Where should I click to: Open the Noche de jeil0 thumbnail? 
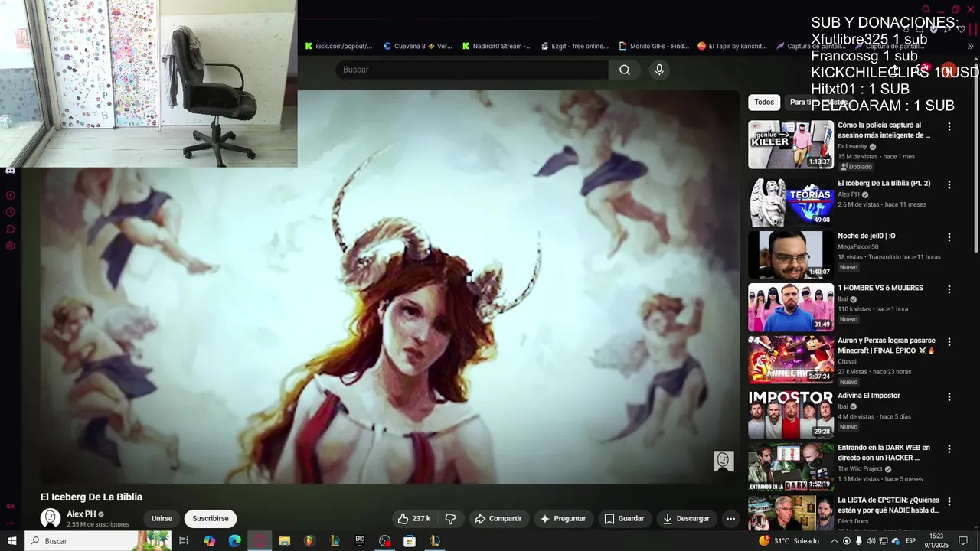pyautogui.click(x=791, y=256)
